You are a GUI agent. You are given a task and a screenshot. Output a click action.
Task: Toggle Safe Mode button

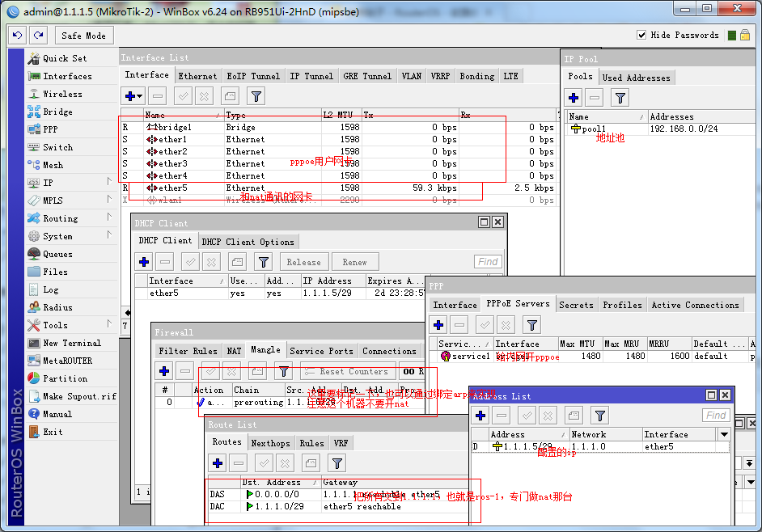click(x=83, y=36)
